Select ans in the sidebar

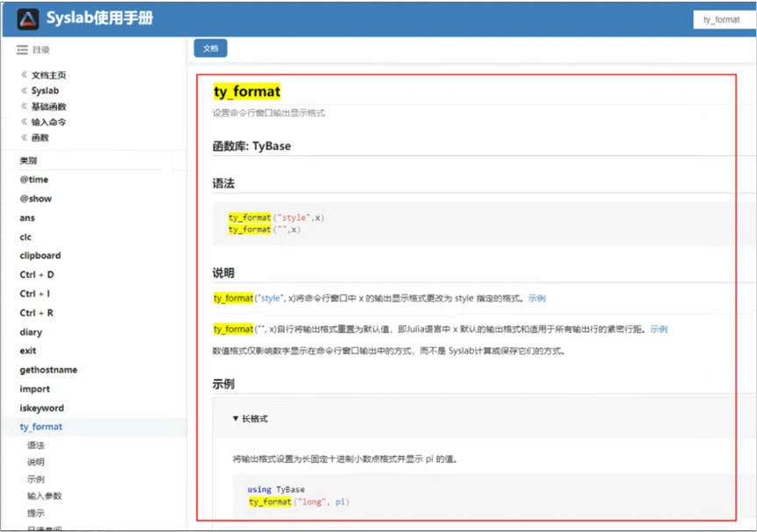[x=27, y=218]
